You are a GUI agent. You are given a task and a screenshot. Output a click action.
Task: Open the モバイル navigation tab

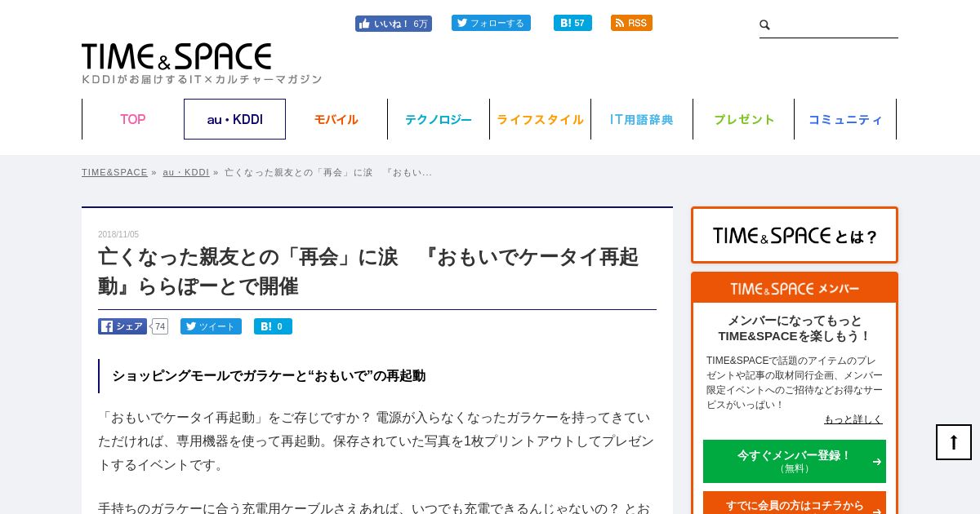tap(336, 119)
